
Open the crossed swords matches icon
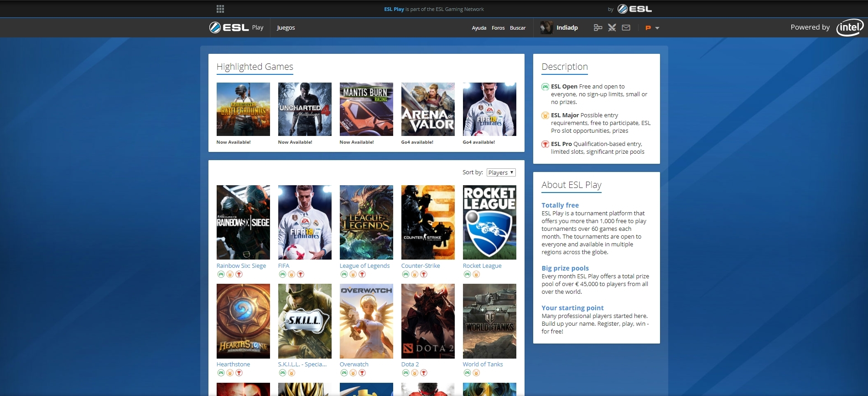[x=612, y=28]
